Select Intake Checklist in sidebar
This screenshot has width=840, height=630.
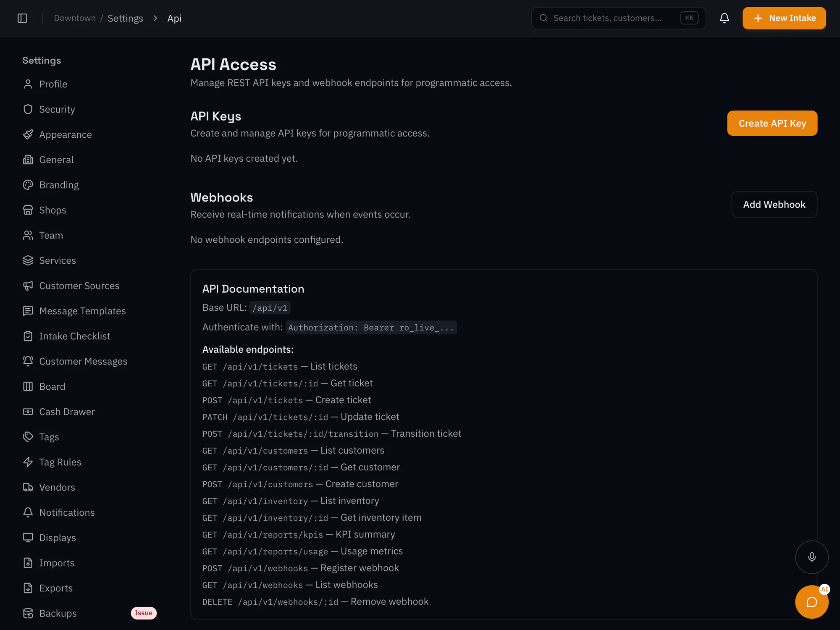[89, 336]
